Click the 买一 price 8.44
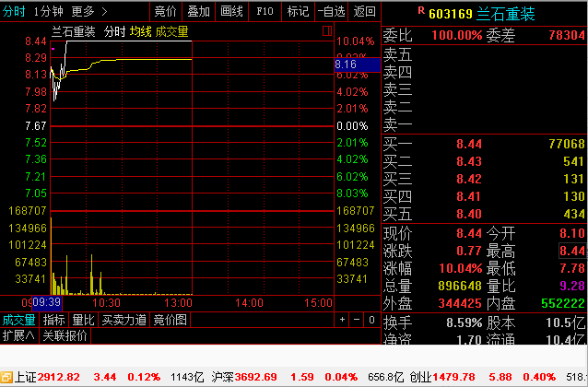 coord(469,144)
